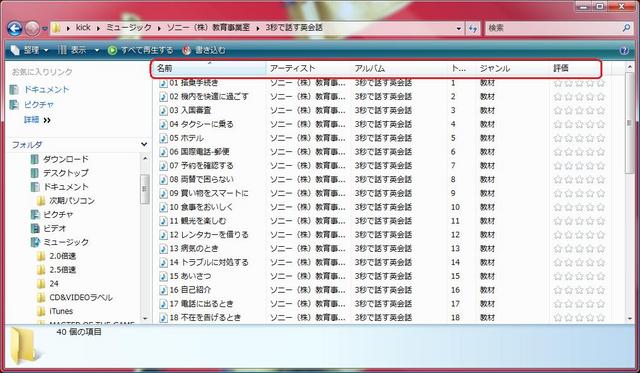Open the address bar history dropdown
This screenshot has width=640, height=373.
[459, 29]
